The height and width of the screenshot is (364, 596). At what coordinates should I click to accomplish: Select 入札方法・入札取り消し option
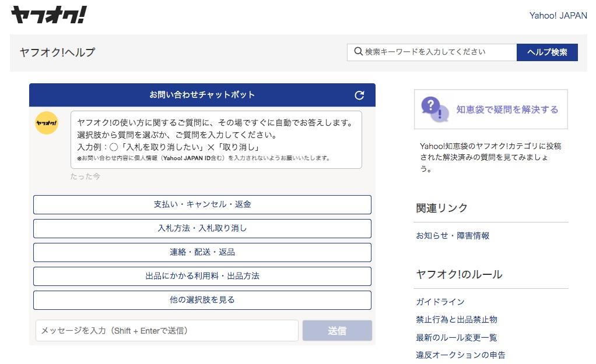(x=202, y=228)
